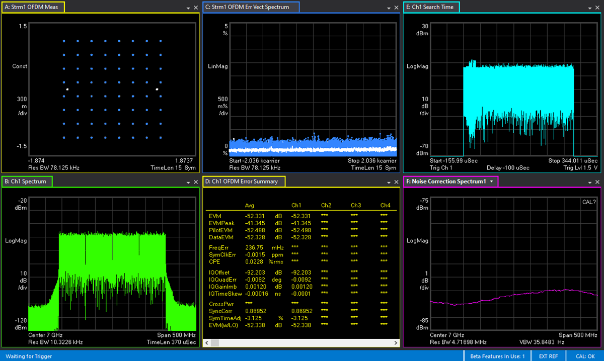The image size is (604, 361).
Task: Open dropdown arrow of trace B Ch1 Spectrum
Action: pyautogui.click(x=188, y=182)
